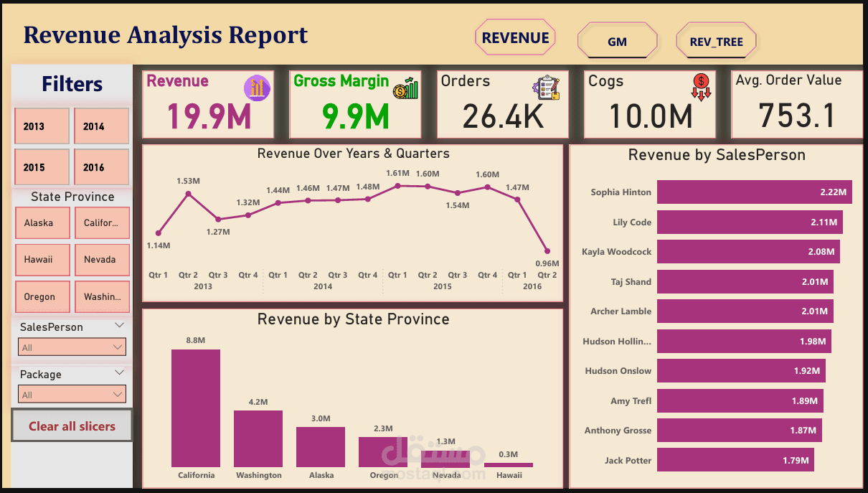Click the Gross Margin coins icon
Screen dimensions: 868x493
point(404,89)
